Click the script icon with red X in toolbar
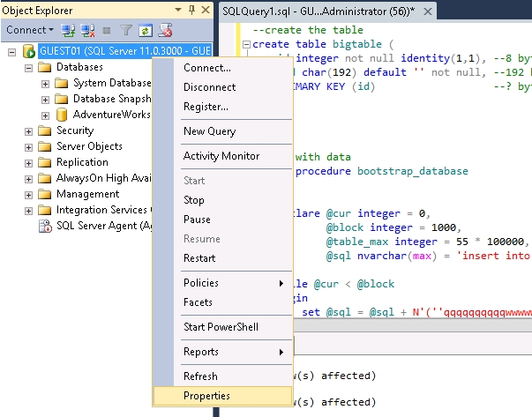 click(x=164, y=30)
